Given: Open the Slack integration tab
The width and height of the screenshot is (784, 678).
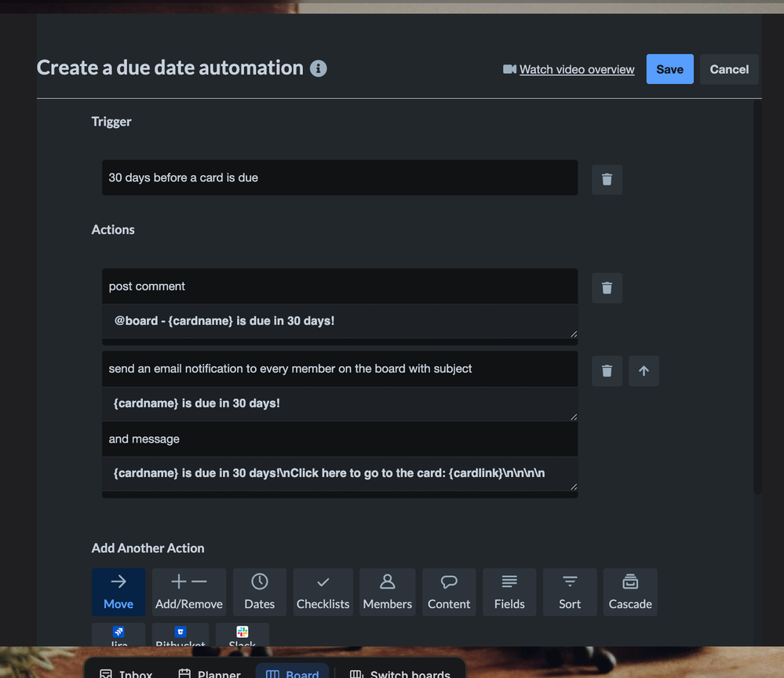Looking at the screenshot, I should pos(242,635).
